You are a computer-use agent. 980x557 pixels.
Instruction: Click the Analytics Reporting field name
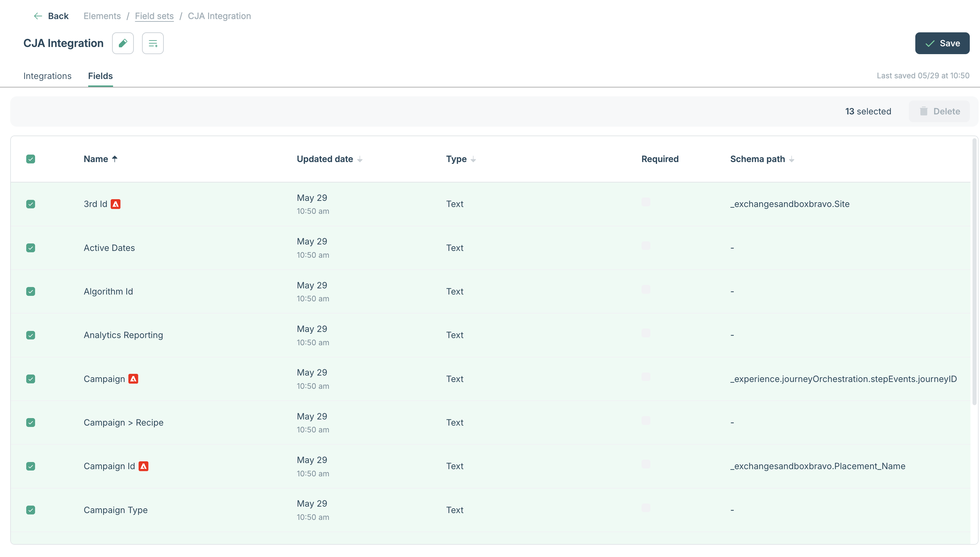pyautogui.click(x=123, y=335)
